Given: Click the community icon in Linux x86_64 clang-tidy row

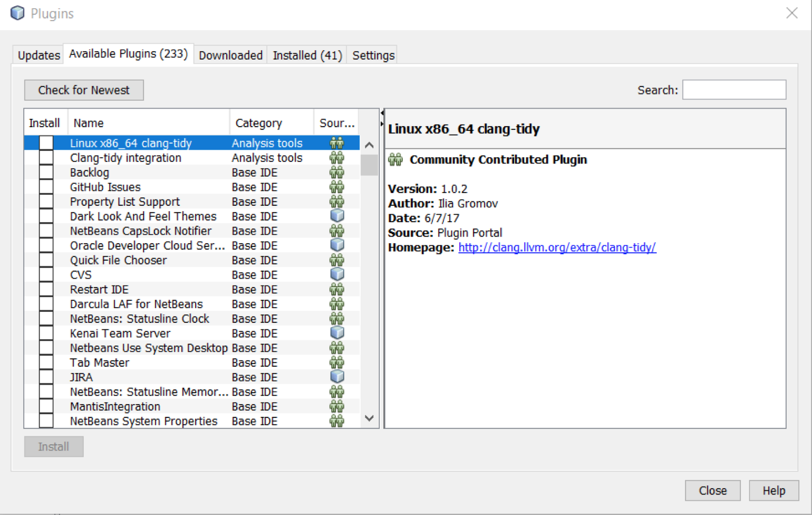Looking at the screenshot, I should pyautogui.click(x=337, y=143).
